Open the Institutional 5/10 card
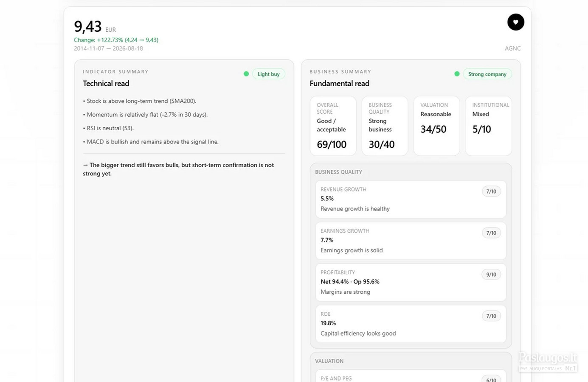This screenshot has height=382, width=588. click(489, 126)
